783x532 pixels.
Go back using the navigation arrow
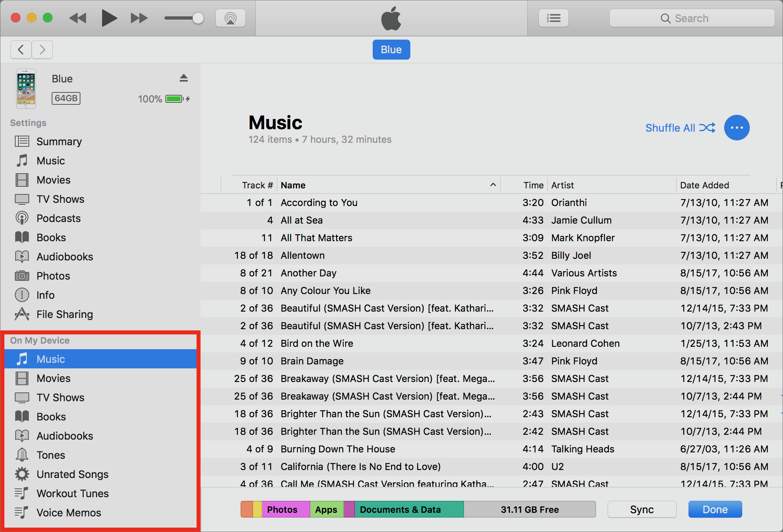click(x=21, y=49)
